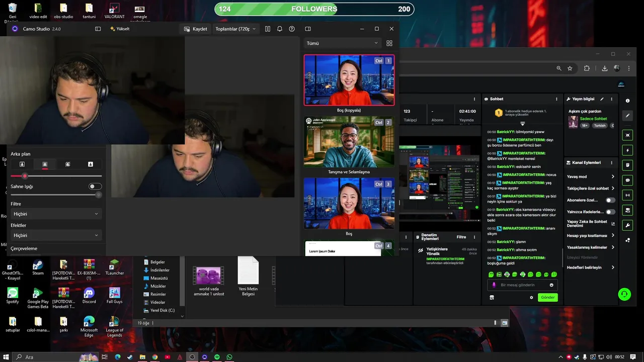
Task: Select fourth Arka plan background replace icon
Action: tap(90, 164)
